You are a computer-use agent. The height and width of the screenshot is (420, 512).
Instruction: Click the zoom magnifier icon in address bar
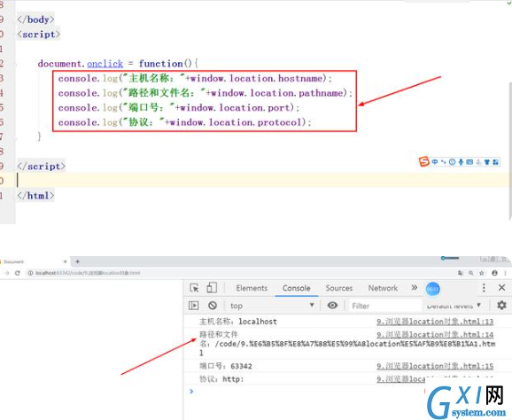click(471, 273)
